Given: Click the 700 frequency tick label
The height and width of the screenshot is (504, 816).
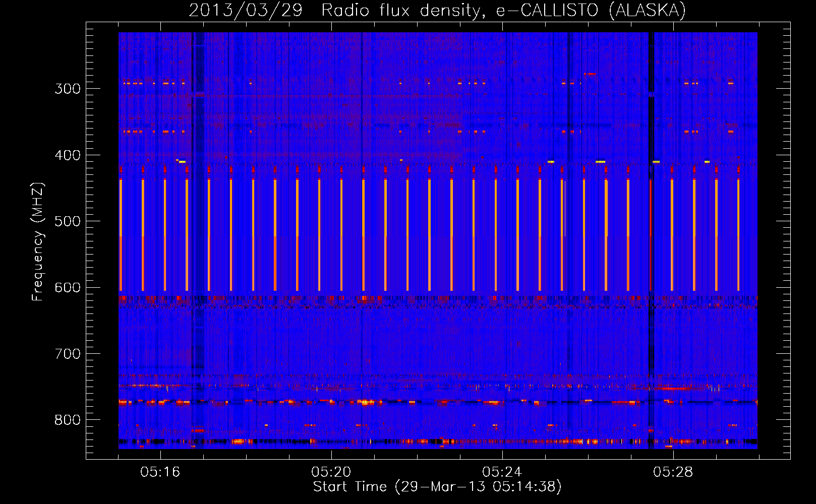Looking at the screenshot, I should click(x=68, y=354).
